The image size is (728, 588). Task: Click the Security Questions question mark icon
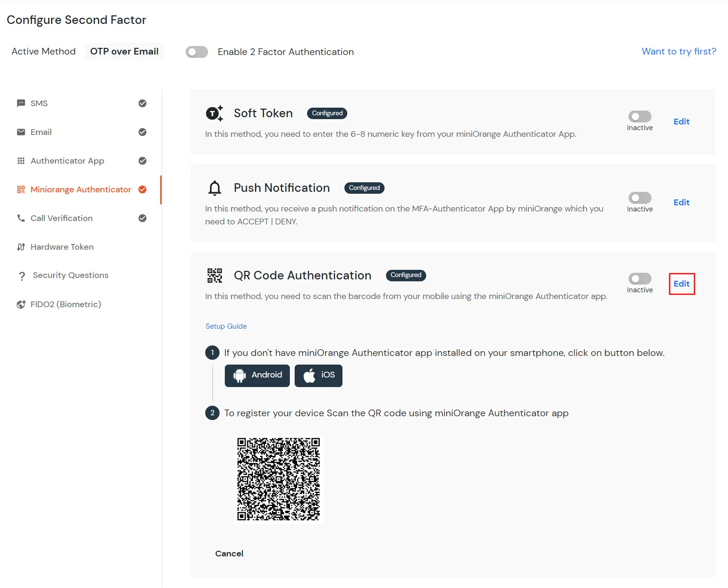tap(22, 276)
